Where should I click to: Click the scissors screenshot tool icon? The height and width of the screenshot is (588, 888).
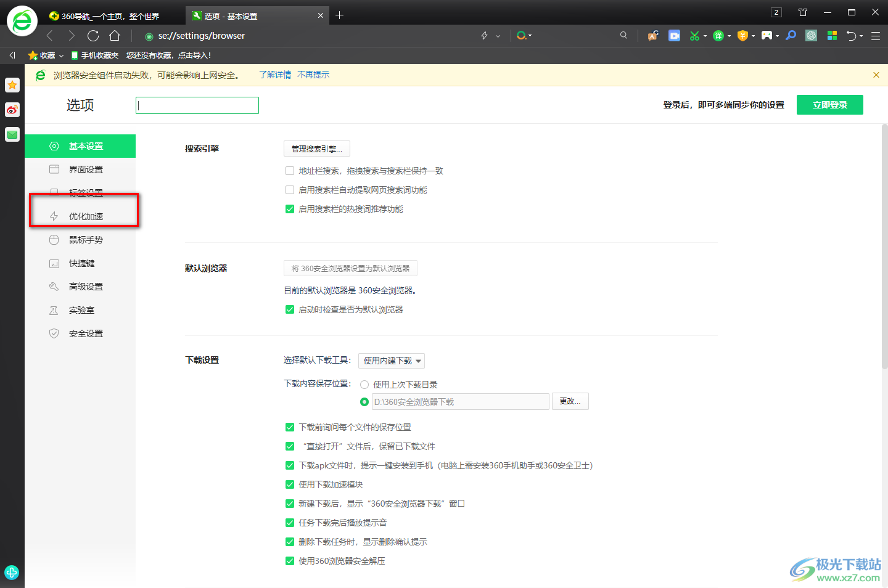click(x=694, y=36)
